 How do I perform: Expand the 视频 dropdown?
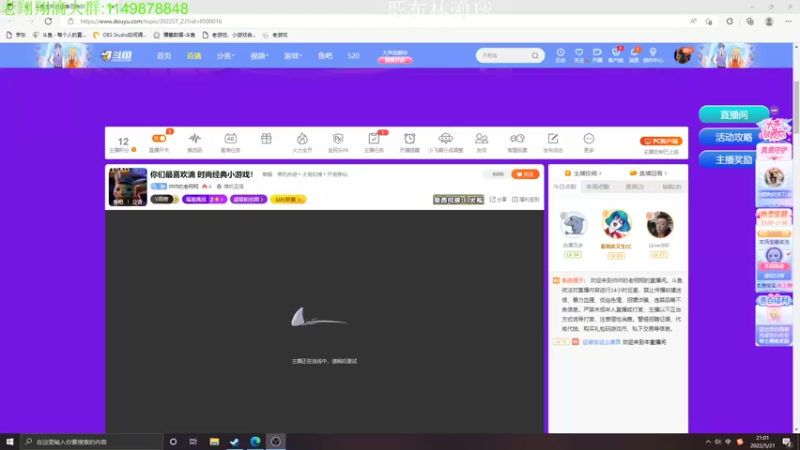tap(259, 56)
